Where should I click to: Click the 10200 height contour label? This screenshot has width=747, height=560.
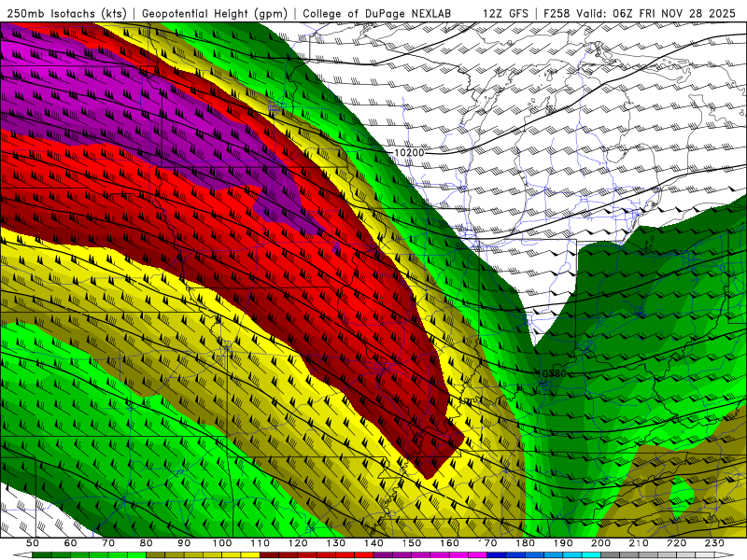point(409,153)
